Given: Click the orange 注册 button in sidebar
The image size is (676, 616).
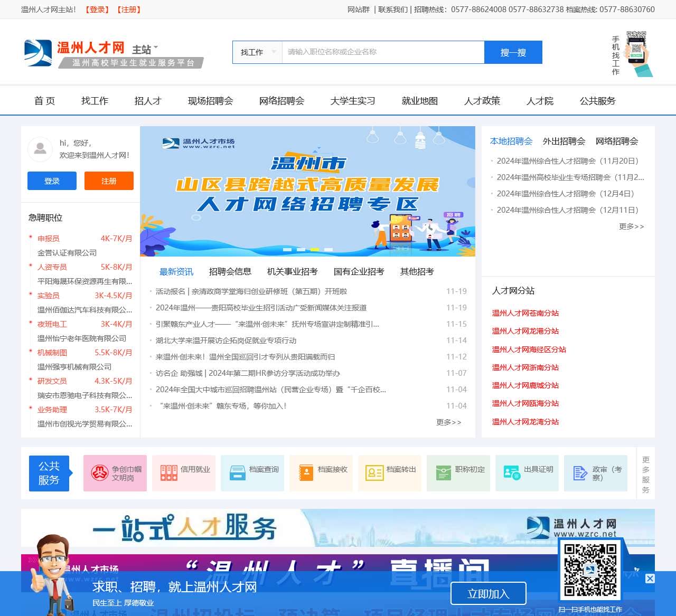Looking at the screenshot, I should (x=109, y=181).
